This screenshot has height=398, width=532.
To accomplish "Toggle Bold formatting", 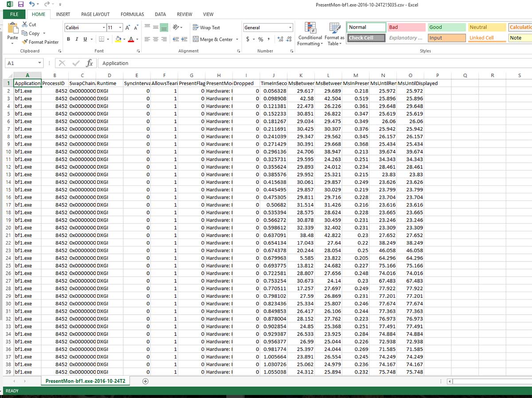I will coord(68,39).
